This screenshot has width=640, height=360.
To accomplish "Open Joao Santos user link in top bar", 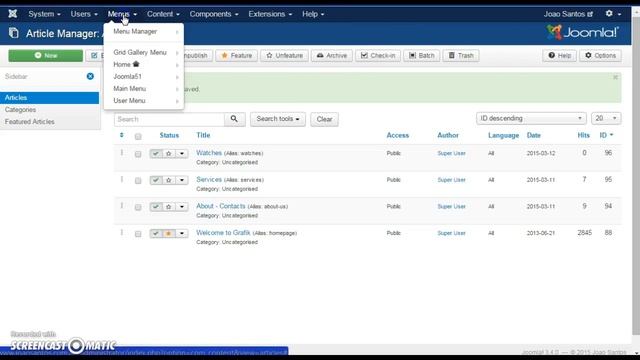I will [x=568, y=14].
